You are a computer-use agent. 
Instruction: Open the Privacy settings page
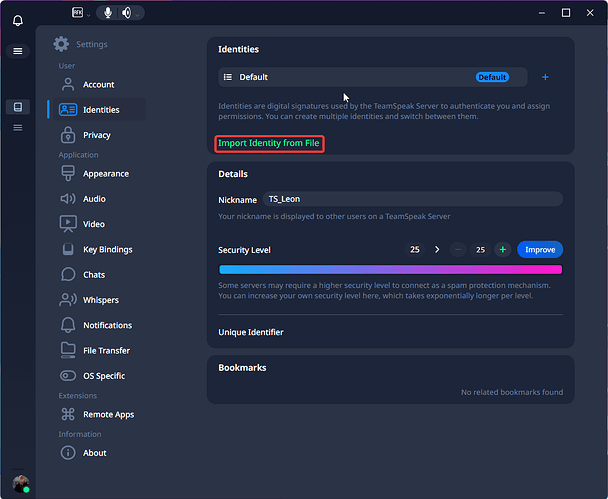pos(99,135)
